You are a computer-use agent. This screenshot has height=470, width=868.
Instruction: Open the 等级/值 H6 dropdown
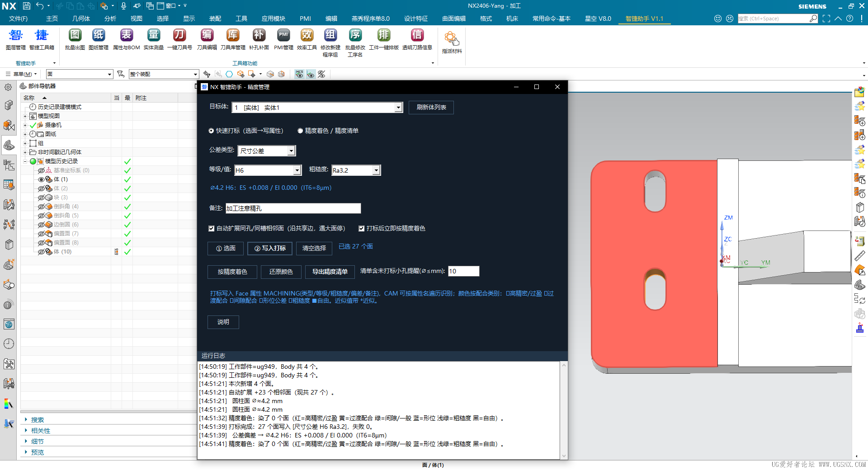tap(297, 170)
